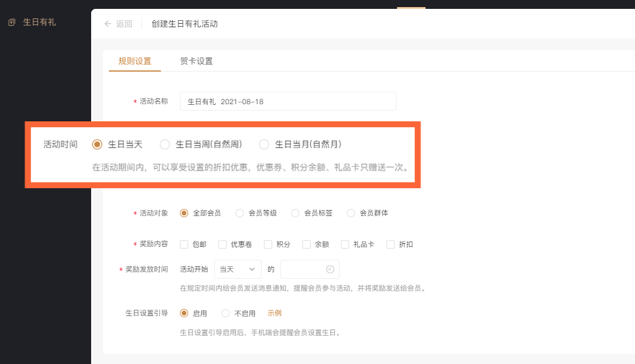Check the 余额 reward checkbox
Image resolution: width=635 pixels, height=364 pixels.
point(306,244)
